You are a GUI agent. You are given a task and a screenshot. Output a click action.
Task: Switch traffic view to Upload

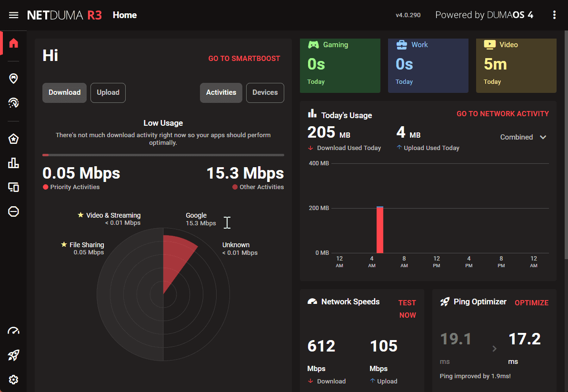(108, 93)
